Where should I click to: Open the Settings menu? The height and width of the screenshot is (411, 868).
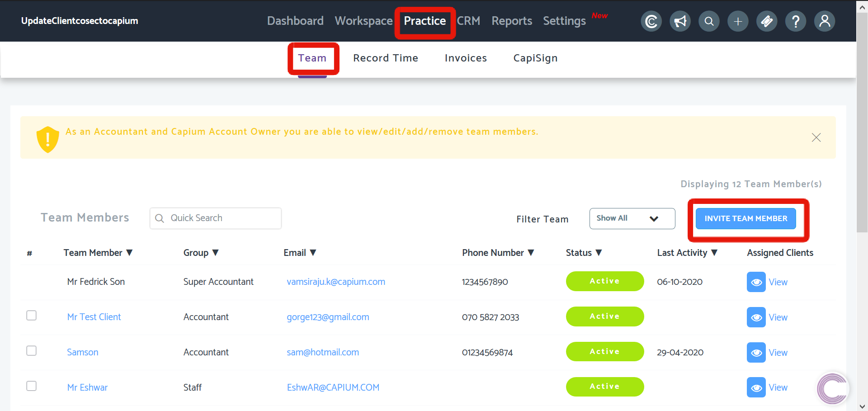[x=564, y=21]
